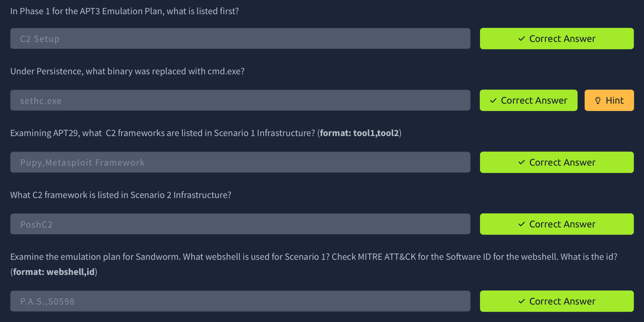Click Correct Answer button for PoshC2
The width and height of the screenshot is (644, 322).
pos(557,224)
